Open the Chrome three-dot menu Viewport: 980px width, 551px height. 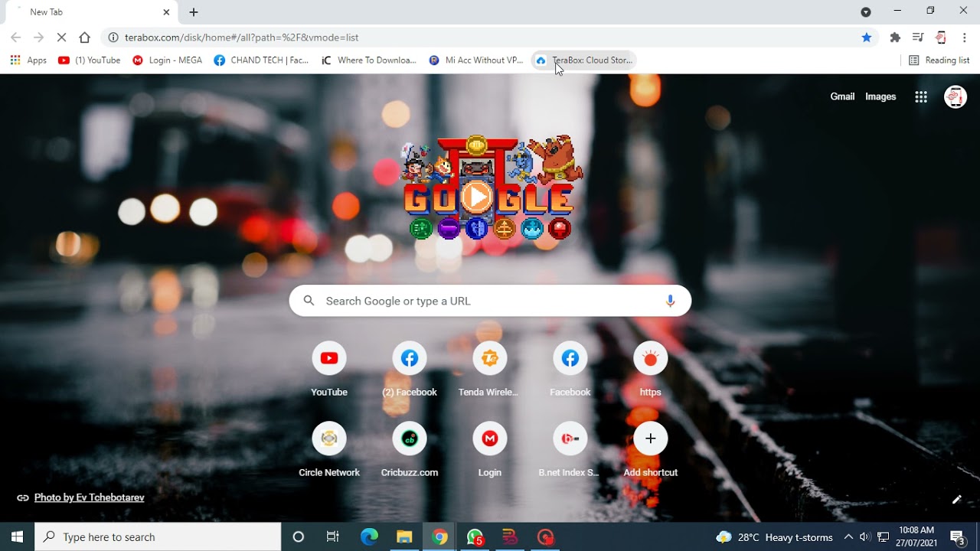[x=965, y=37]
